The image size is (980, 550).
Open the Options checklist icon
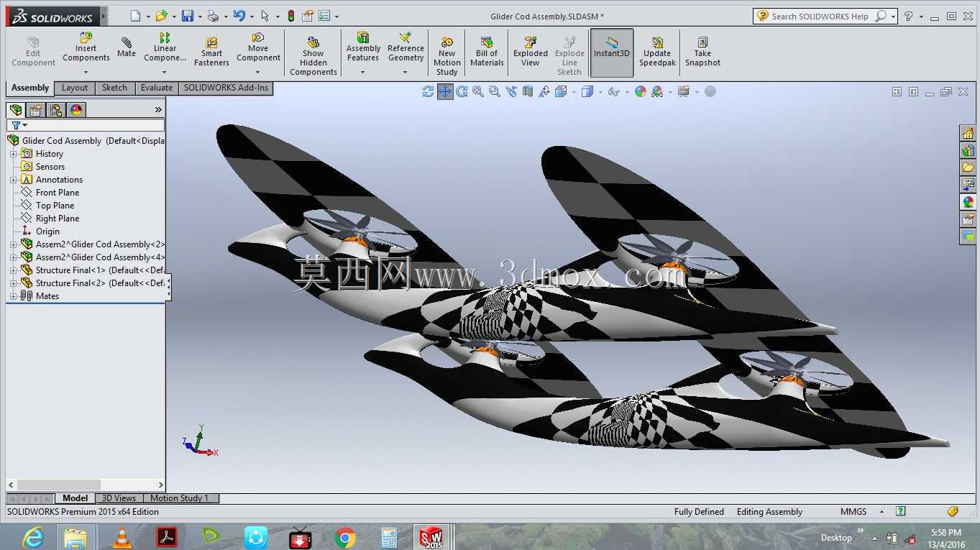324,16
